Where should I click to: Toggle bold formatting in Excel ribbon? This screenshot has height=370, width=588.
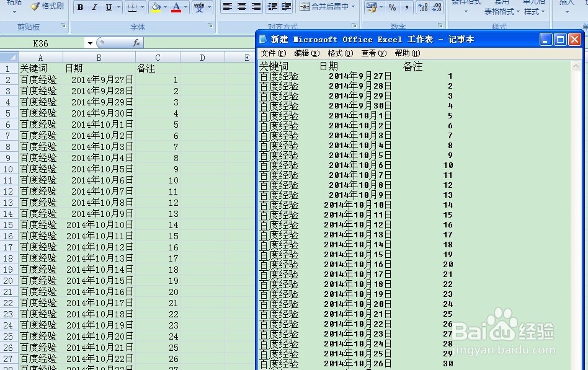click(80, 7)
